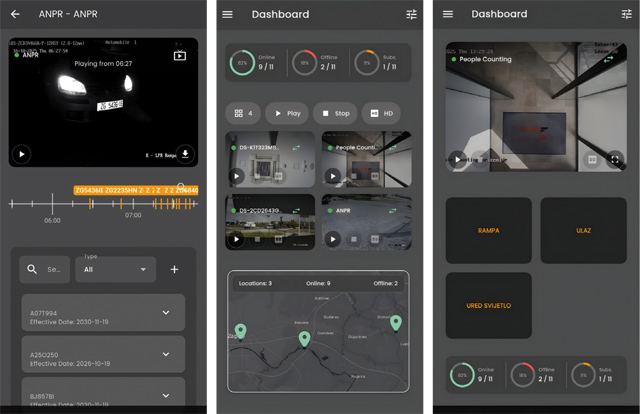Toggle the URED SVIJETLO switch

pos(488,305)
